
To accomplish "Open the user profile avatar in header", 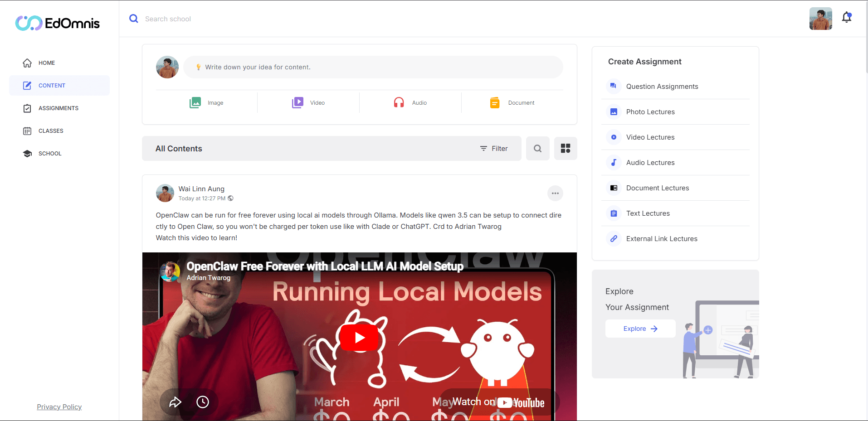I will click(821, 19).
